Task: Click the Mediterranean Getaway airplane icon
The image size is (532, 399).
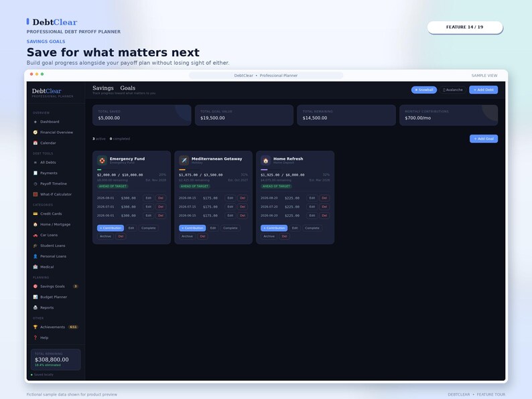Action: pyautogui.click(x=184, y=161)
